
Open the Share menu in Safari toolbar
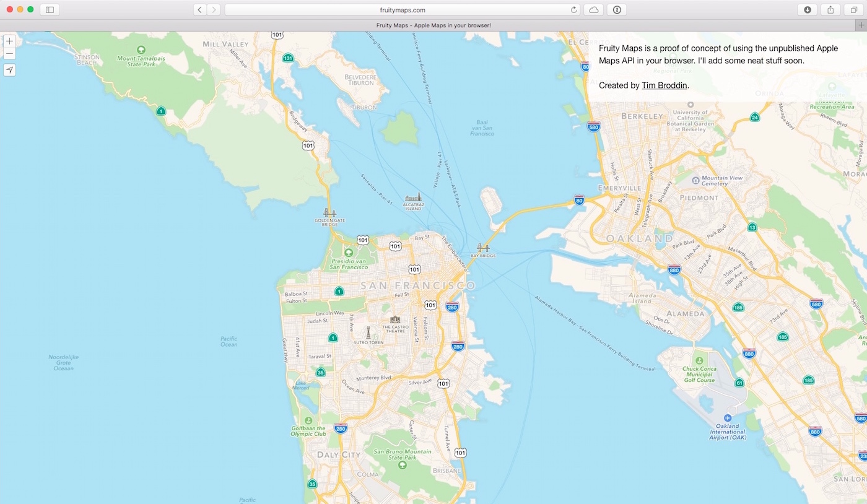click(830, 9)
